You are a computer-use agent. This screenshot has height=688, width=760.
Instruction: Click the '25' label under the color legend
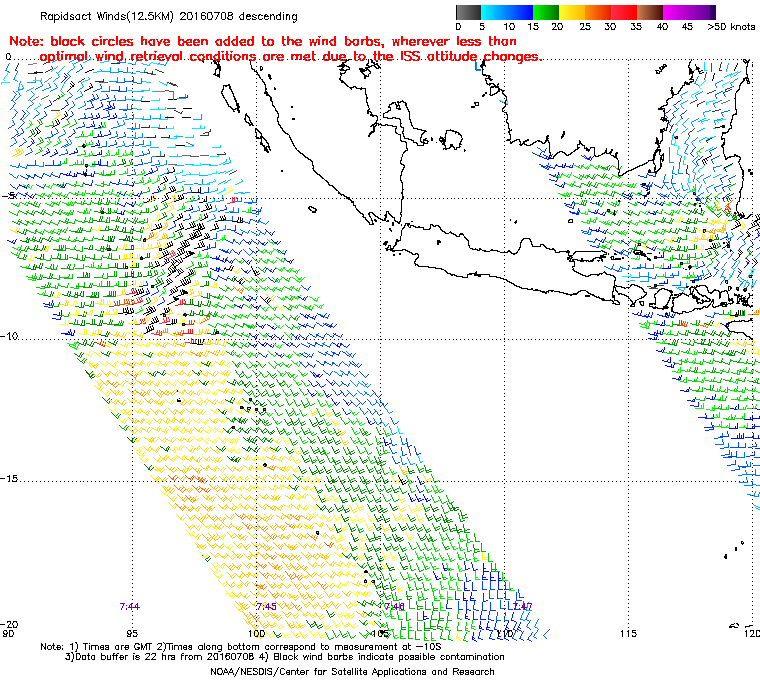pos(585,27)
